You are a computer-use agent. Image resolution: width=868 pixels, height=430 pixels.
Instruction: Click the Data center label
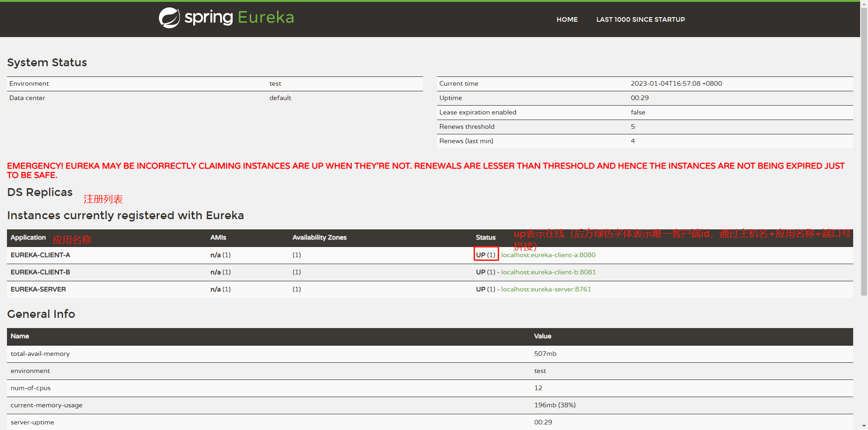pos(27,98)
